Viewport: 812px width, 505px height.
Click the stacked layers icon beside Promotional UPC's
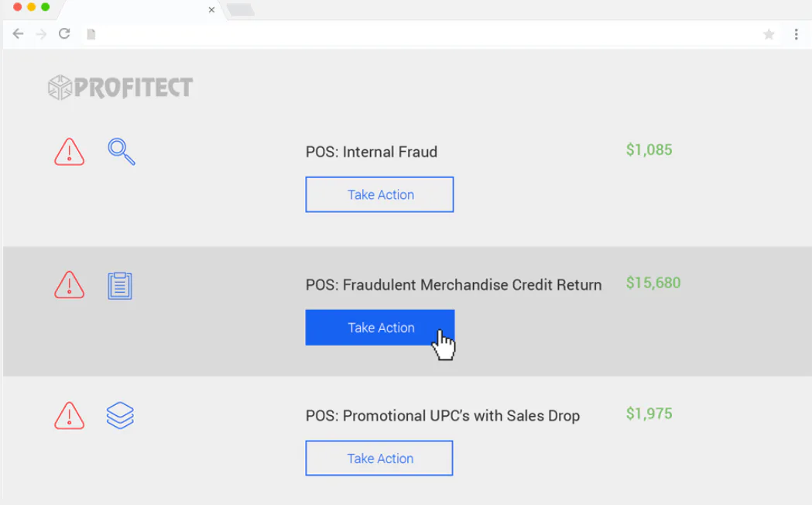[120, 416]
